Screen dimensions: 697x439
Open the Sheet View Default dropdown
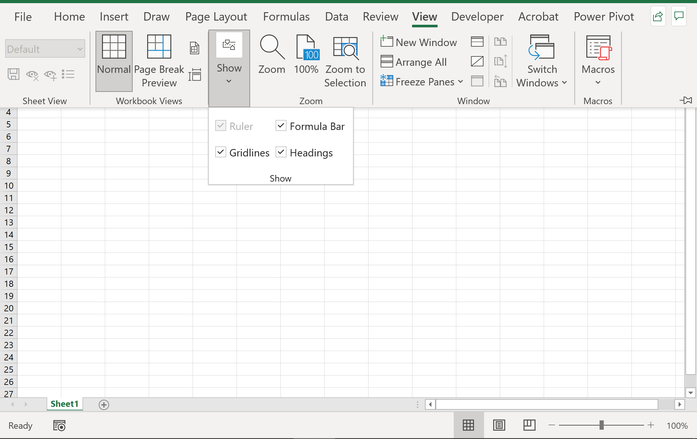tap(45, 49)
